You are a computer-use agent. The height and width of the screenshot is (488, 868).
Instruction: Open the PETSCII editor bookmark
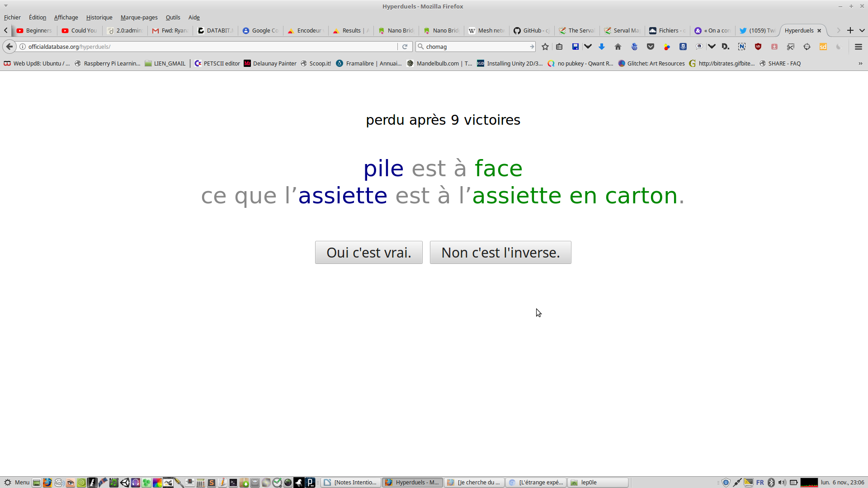pos(217,63)
